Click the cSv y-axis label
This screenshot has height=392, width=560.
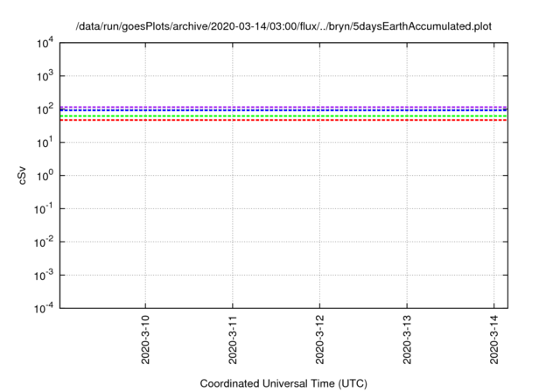pyautogui.click(x=24, y=176)
